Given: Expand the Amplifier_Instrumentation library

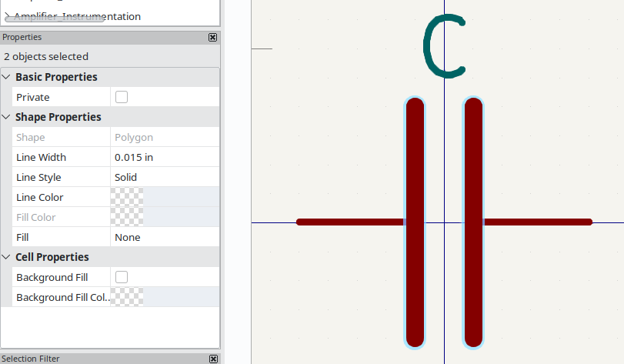Looking at the screenshot, I should tap(7, 16).
